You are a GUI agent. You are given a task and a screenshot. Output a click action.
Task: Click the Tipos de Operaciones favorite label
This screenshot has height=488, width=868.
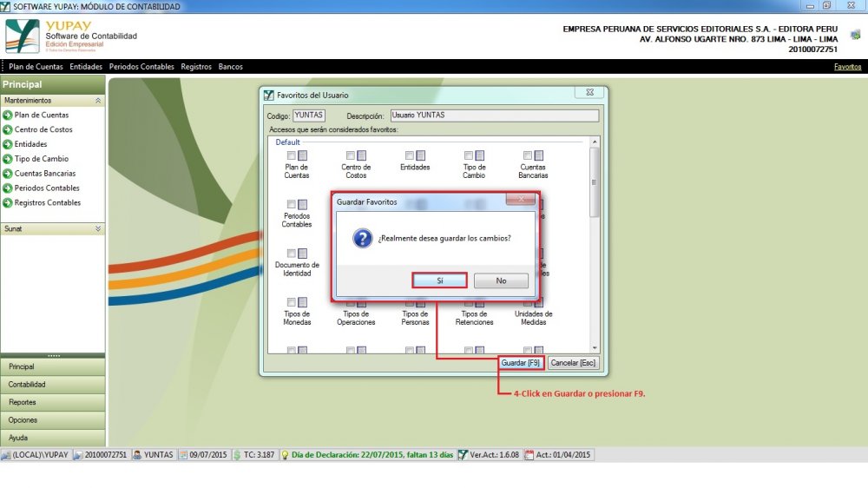(x=356, y=318)
